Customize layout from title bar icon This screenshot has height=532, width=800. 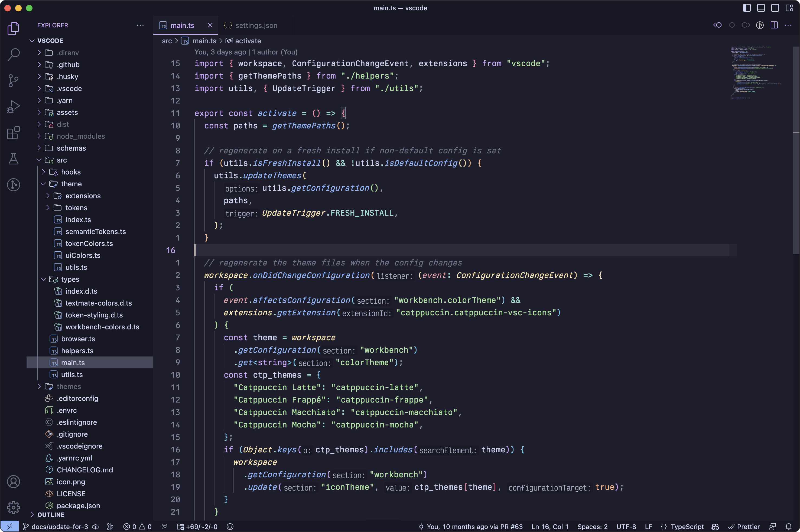click(789, 8)
